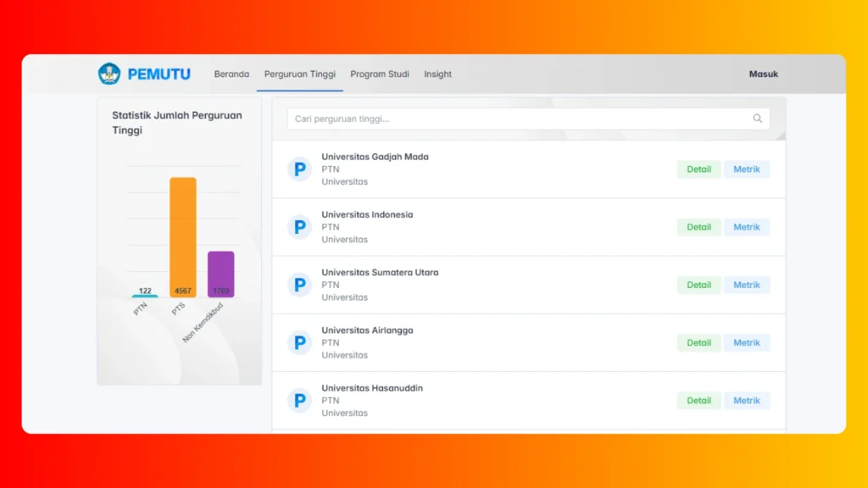Screen dimensions: 868x488
Task: Click the P avatar for Universitas Sumatera Utara
Action: tap(299, 285)
